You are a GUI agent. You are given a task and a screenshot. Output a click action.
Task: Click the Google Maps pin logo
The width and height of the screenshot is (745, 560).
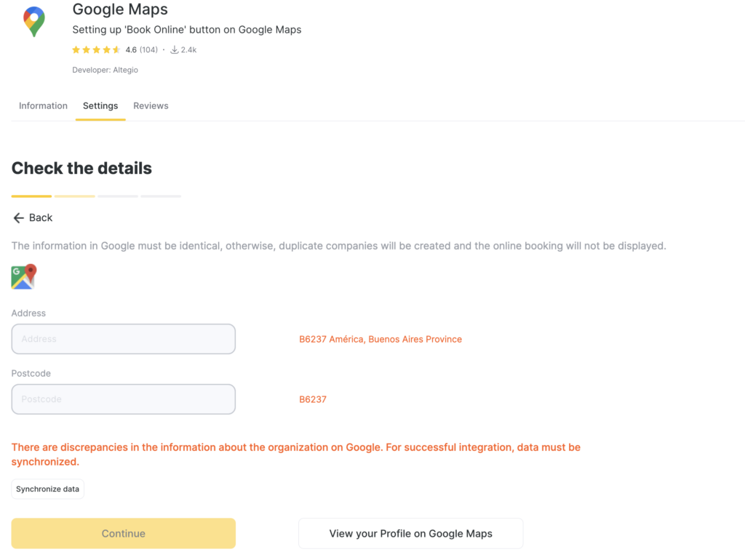point(33,22)
